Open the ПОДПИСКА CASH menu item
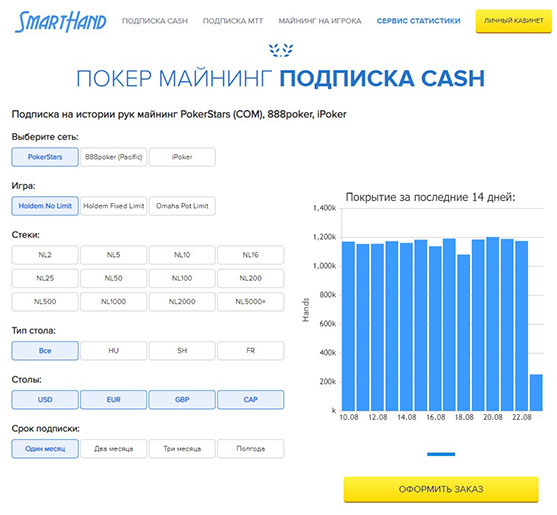The image size is (557, 515). point(155,21)
